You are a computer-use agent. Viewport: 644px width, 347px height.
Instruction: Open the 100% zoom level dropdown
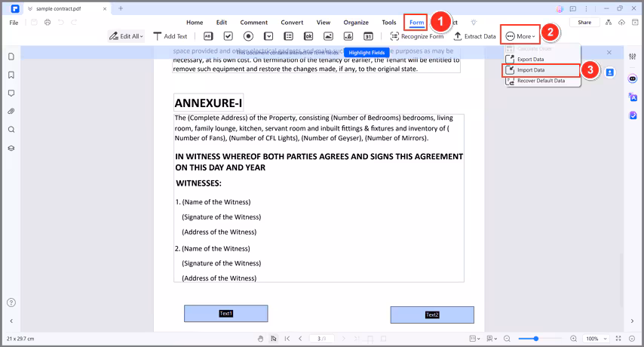click(x=596, y=339)
